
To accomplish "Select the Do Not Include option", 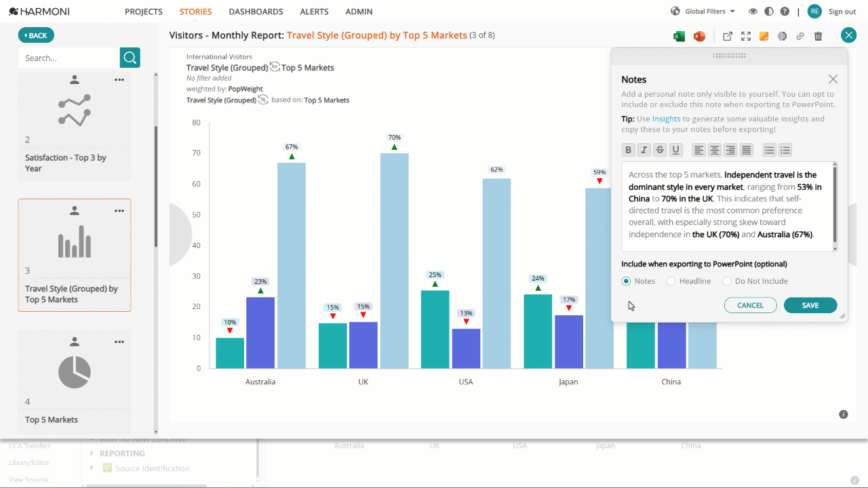I will click(x=727, y=281).
